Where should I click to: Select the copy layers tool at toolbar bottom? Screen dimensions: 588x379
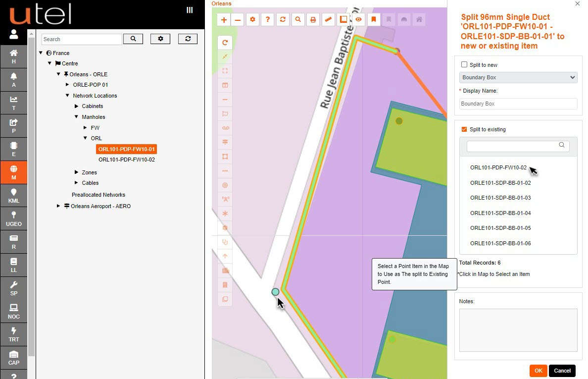point(225,299)
